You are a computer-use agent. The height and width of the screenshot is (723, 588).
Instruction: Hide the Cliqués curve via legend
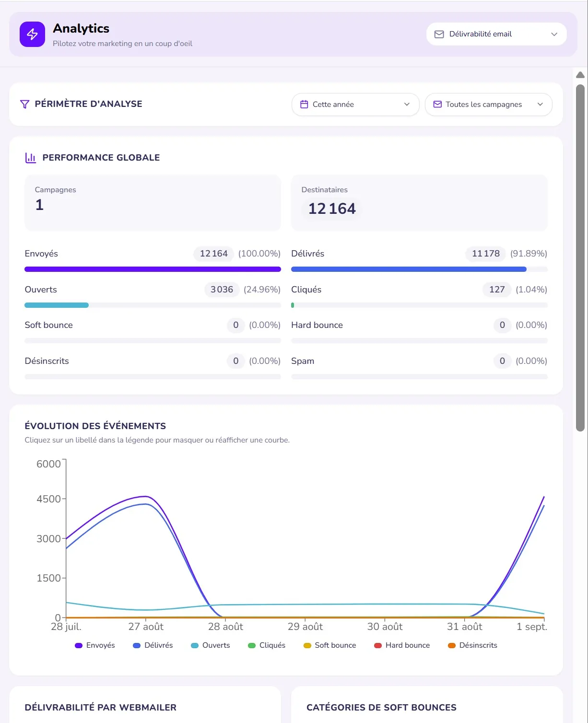point(267,645)
